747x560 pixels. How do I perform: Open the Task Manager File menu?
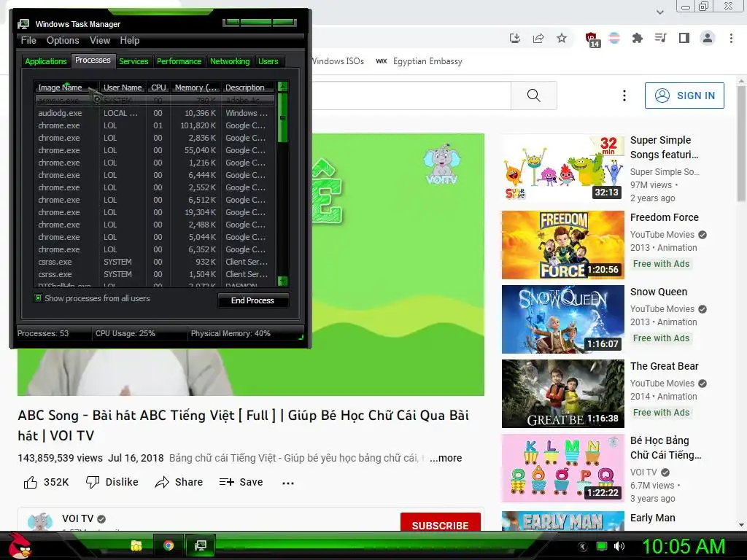coord(28,41)
